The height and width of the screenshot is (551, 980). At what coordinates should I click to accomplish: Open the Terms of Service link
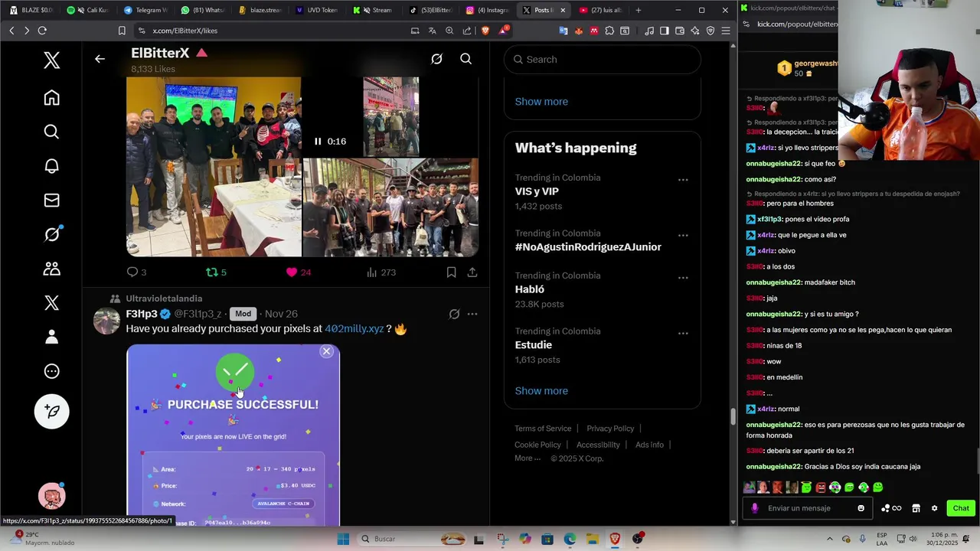coord(543,429)
